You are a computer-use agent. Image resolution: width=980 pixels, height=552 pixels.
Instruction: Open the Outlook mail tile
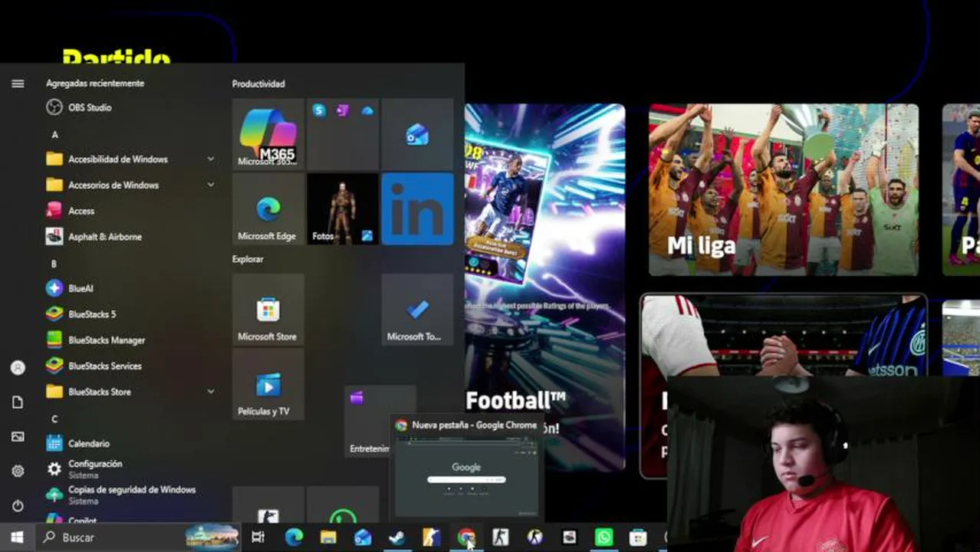(417, 134)
